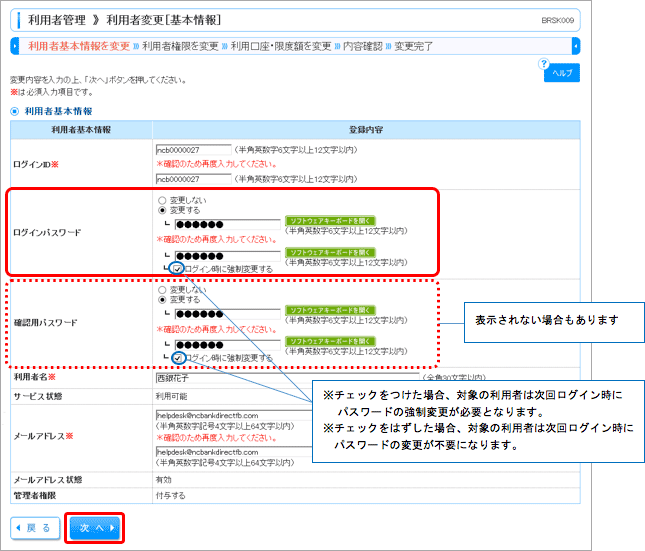Focus the first ログインパスワード field
The image size is (645, 551).
[228, 224]
